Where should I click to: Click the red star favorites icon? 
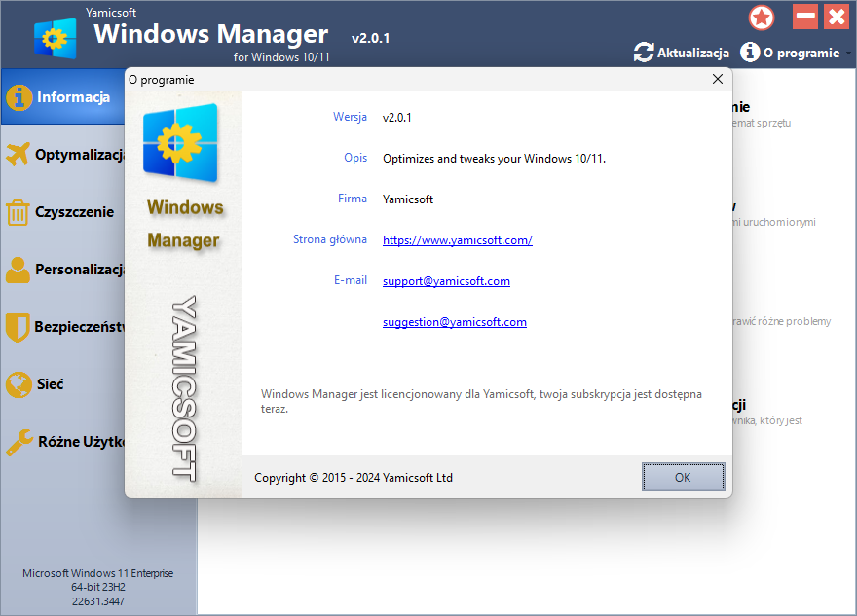pos(762,18)
